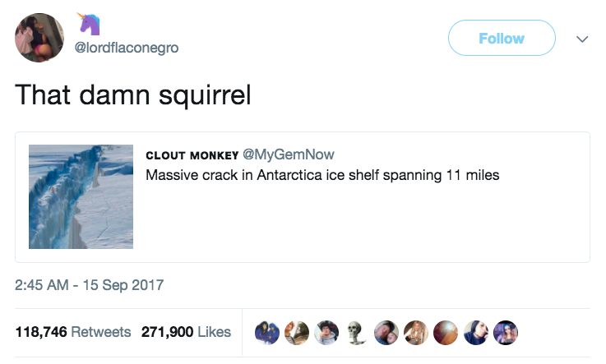Click the fifth liker avatar showing a couple
Image resolution: width=606 pixels, height=364 pixels.
[x=386, y=332]
